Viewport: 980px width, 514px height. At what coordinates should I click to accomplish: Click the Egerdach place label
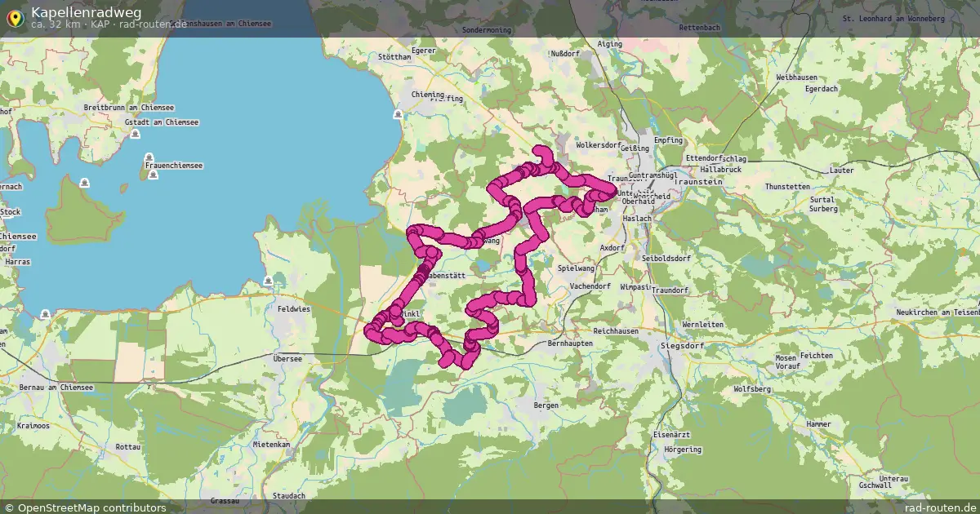pos(822,88)
